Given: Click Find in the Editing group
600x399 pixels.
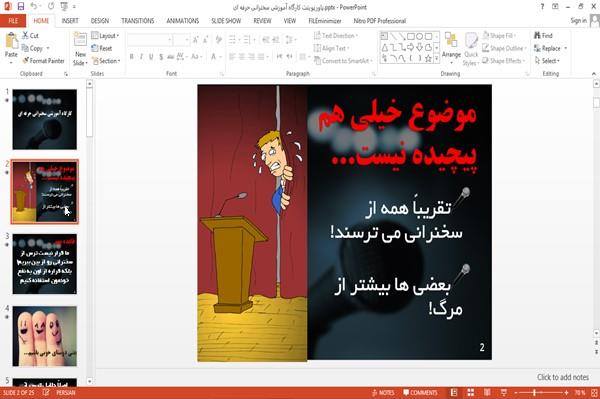Looking at the screenshot, I should coord(543,36).
